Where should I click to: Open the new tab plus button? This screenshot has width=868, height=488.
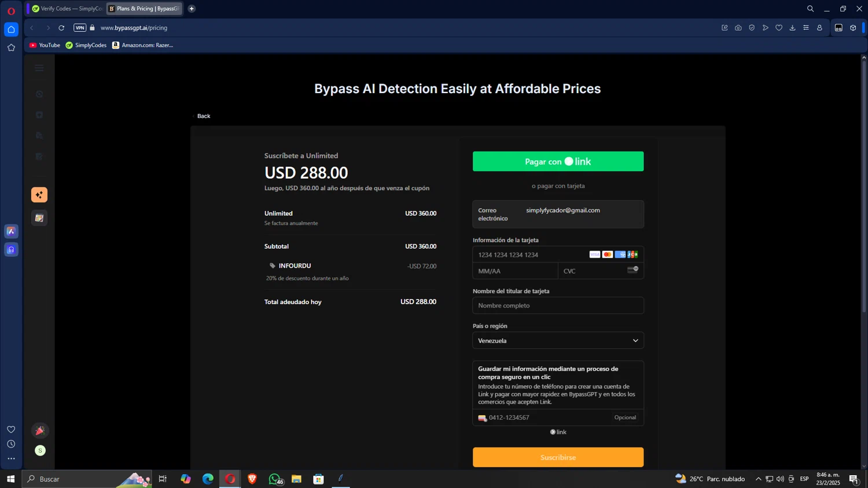(192, 9)
